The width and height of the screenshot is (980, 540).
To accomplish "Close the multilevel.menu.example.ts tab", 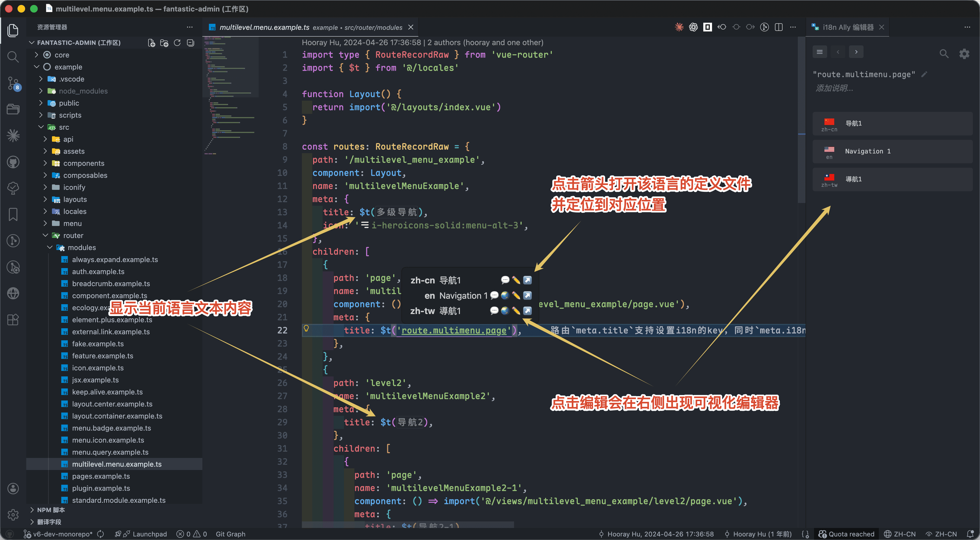I will [x=411, y=27].
